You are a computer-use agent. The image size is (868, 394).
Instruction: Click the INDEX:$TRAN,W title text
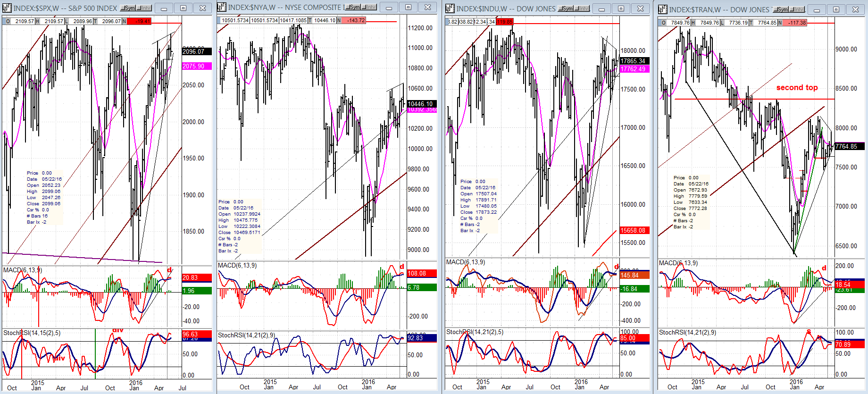point(695,9)
